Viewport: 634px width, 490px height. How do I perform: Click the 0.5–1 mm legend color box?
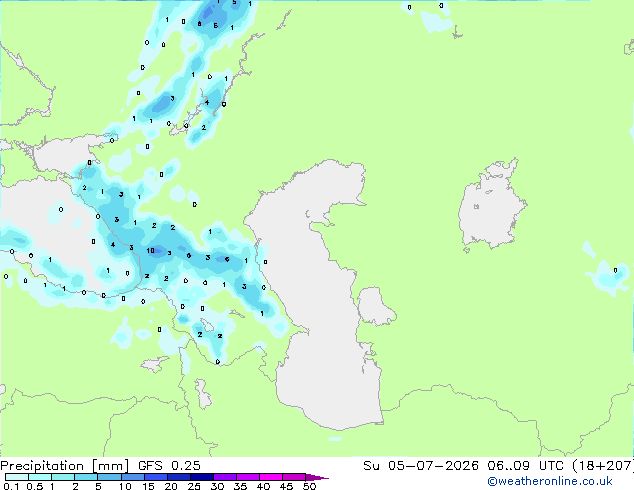point(40,477)
